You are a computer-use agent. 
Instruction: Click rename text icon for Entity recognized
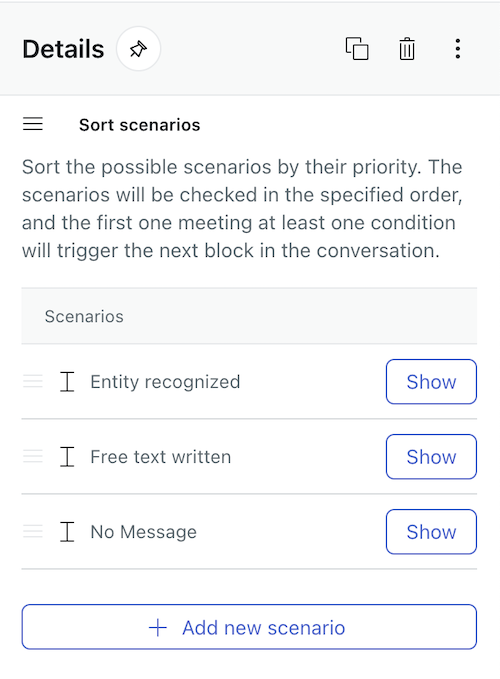point(67,382)
